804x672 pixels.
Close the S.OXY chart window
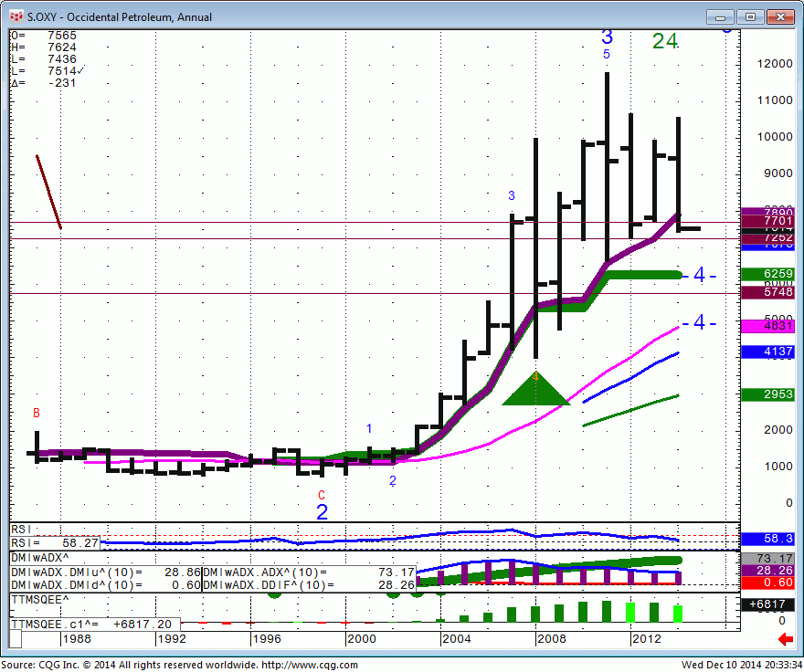pyautogui.click(x=780, y=17)
